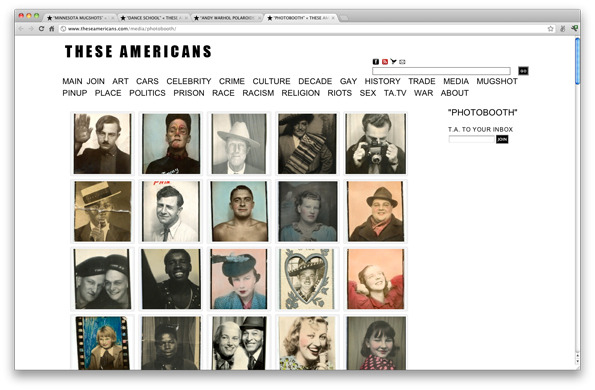Image resolution: width=595 pixels, height=390 pixels.
Task: Go to the GAY section
Action: click(x=348, y=81)
